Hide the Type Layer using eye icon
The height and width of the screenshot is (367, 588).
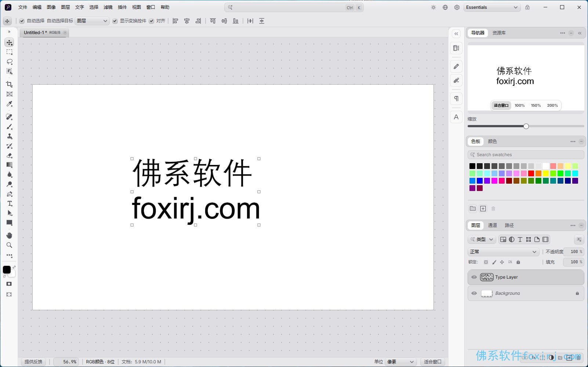tap(474, 277)
